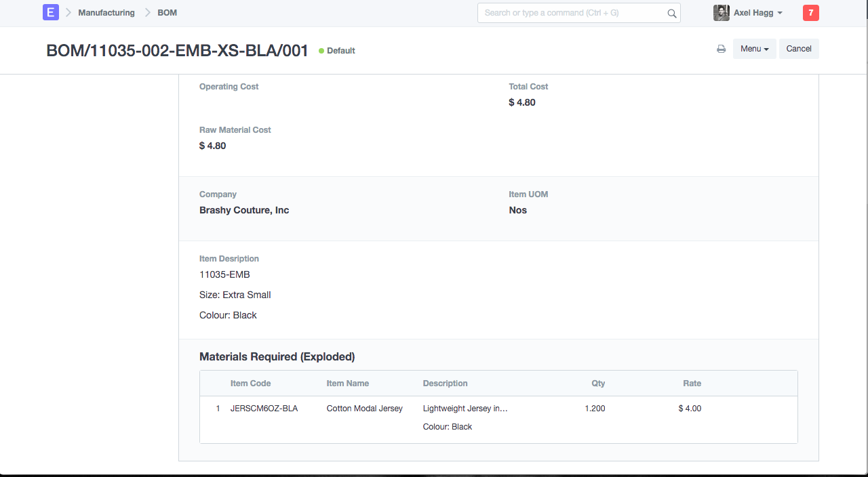Click the Item Code column header
The height and width of the screenshot is (477, 868).
pos(250,383)
